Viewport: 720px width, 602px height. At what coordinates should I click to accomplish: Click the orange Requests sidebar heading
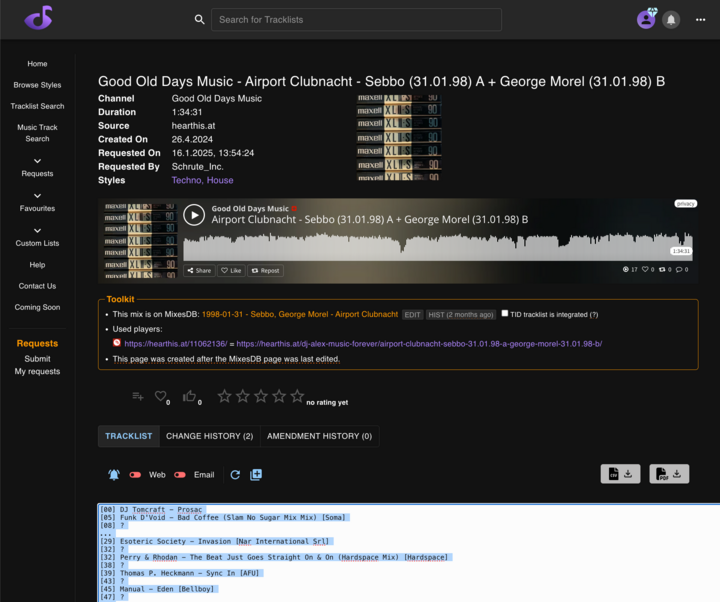[x=37, y=343]
